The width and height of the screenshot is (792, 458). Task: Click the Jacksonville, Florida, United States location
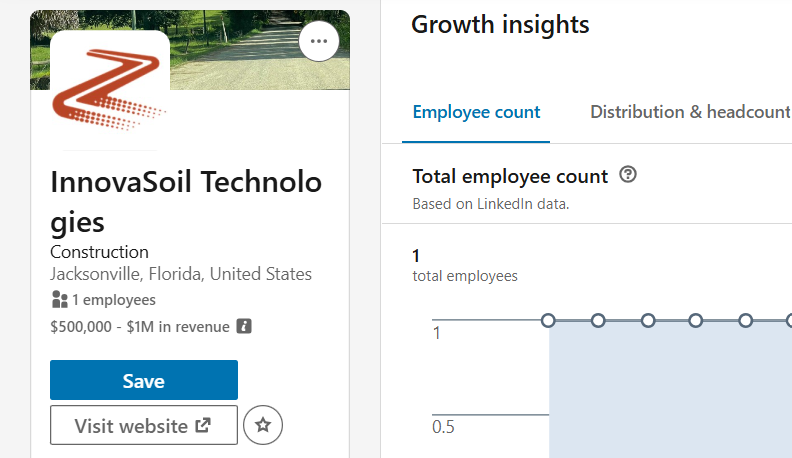tap(181, 274)
